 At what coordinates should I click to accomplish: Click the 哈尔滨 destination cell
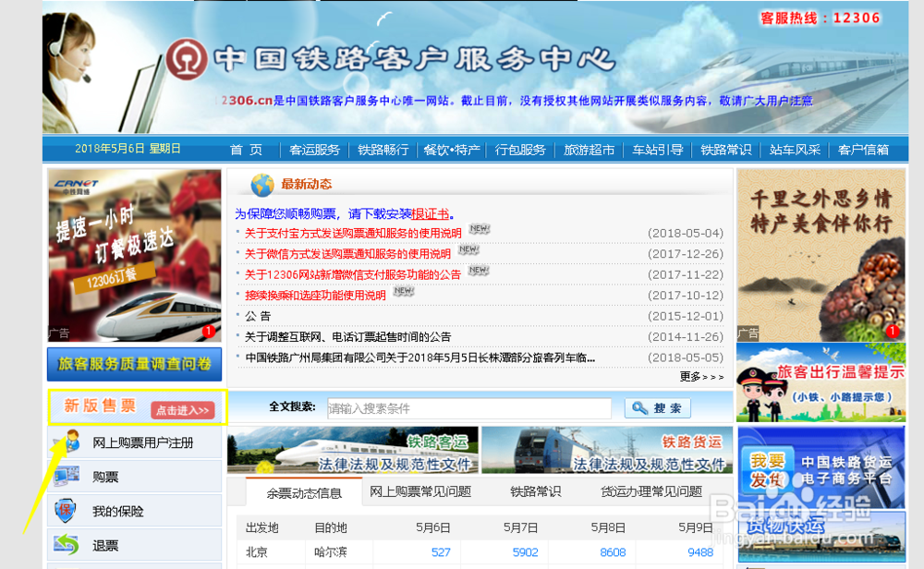[331, 552]
